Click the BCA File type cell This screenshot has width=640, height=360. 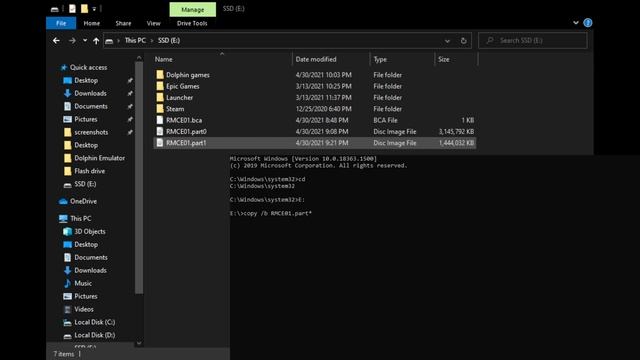pyautogui.click(x=385, y=120)
